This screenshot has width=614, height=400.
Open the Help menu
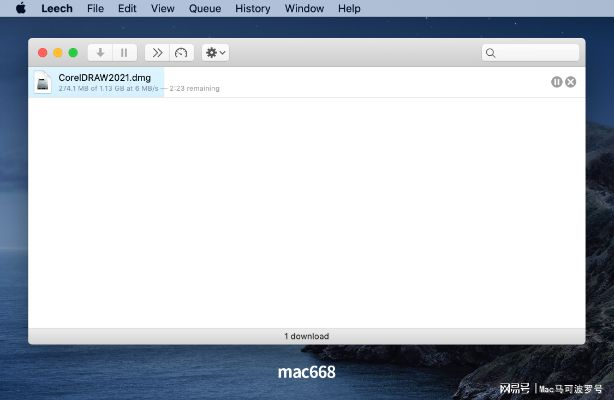click(x=349, y=8)
